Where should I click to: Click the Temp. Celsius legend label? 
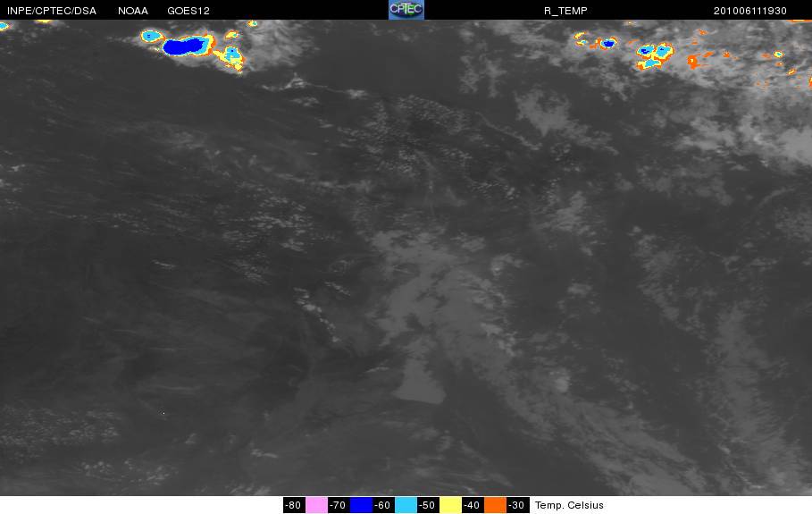(569, 505)
